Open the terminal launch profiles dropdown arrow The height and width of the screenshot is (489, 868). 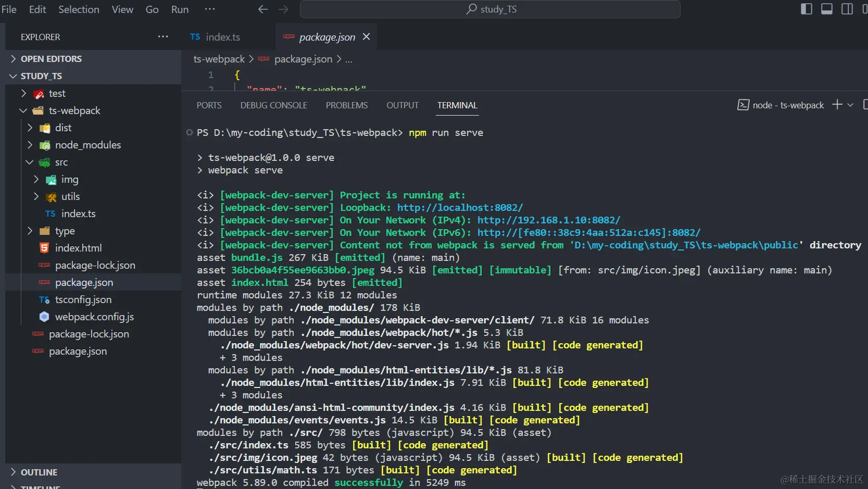coord(851,105)
